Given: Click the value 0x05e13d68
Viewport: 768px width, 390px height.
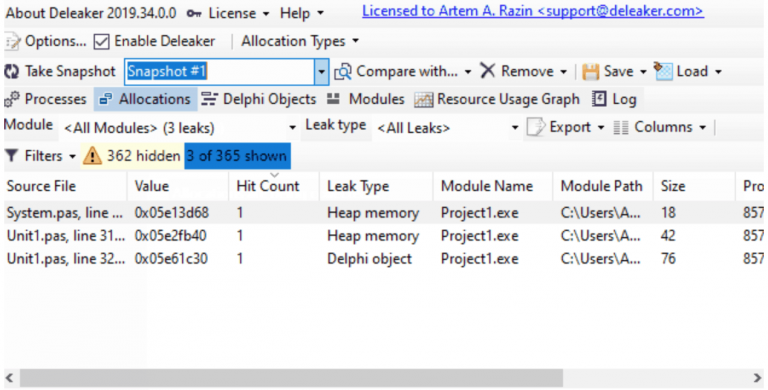Looking at the screenshot, I should (171, 213).
